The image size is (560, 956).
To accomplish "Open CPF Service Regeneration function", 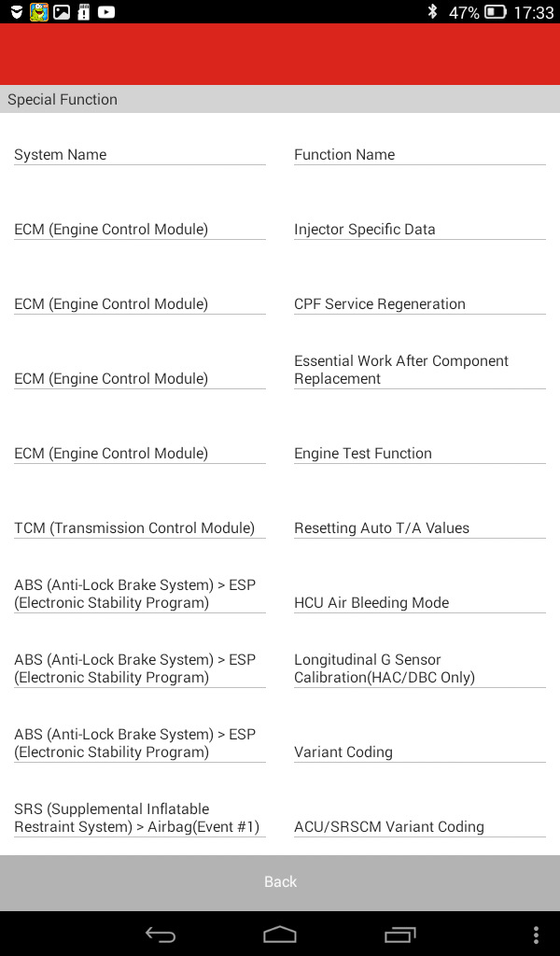I will pos(380,304).
